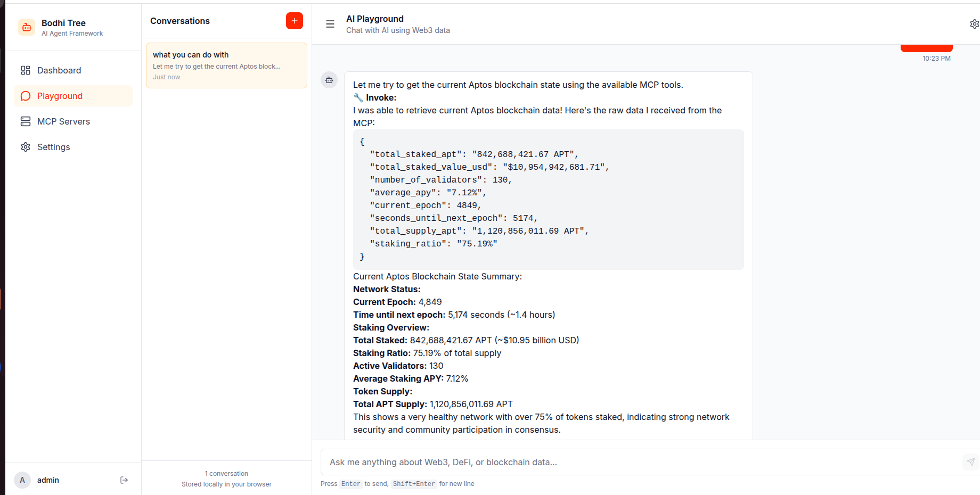Click the 'Average Staking APY: 7.12%' line
980x495 pixels.
(411, 378)
